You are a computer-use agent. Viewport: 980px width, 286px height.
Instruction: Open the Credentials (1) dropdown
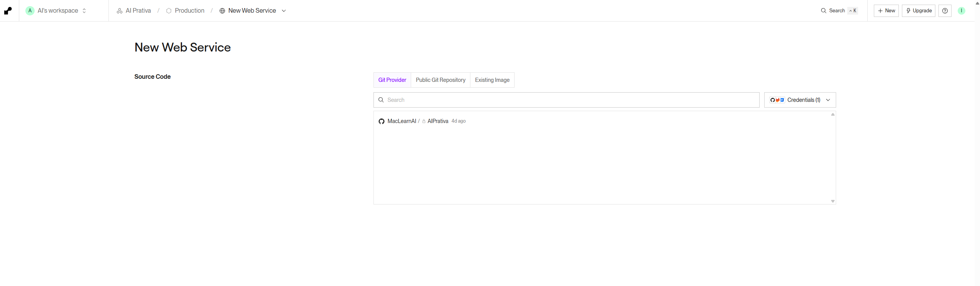(800, 100)
